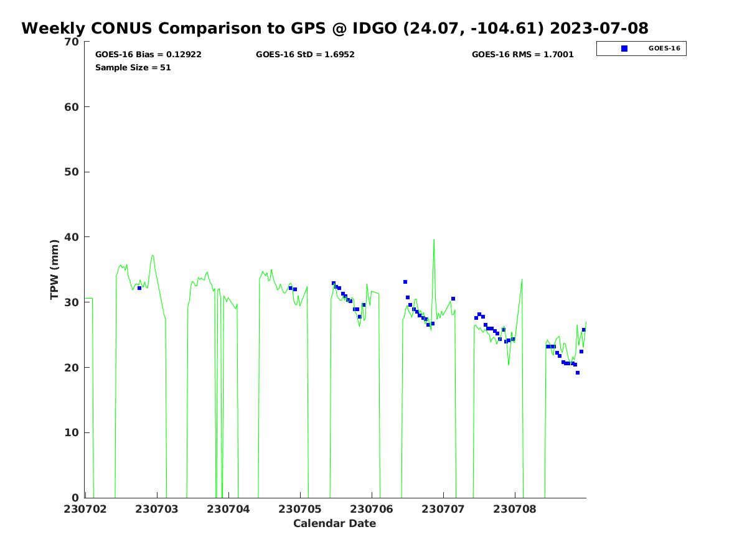Click the plot title text
The width and height of the screenshot is (747, 560).
[x=334, y=29]
